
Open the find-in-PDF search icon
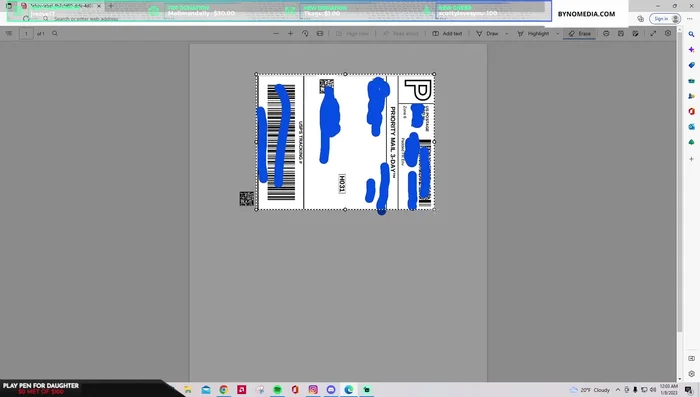55,33
